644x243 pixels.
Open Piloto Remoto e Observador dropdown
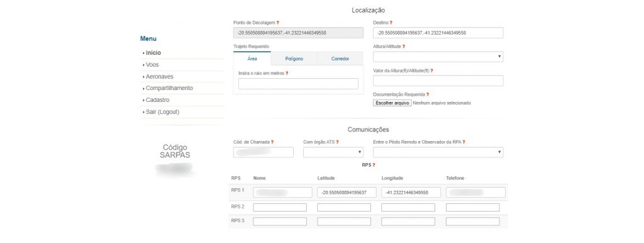click(438, 152)
